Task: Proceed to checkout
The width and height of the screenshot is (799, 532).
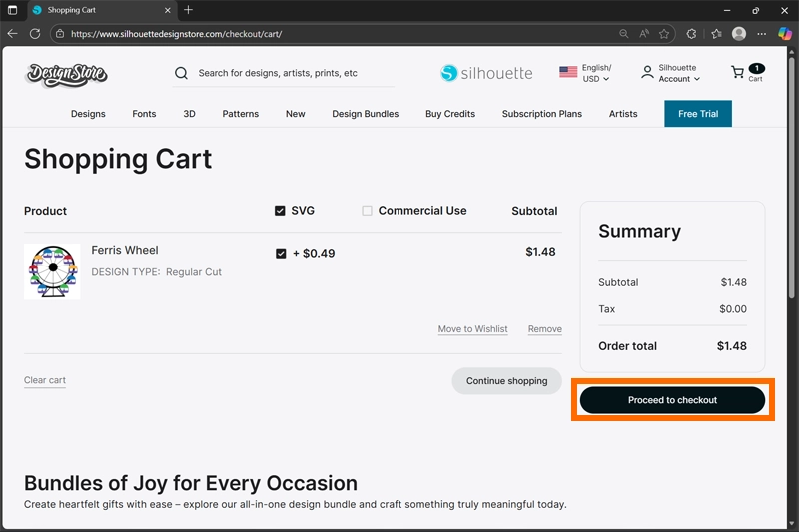Action: [672, 400]
